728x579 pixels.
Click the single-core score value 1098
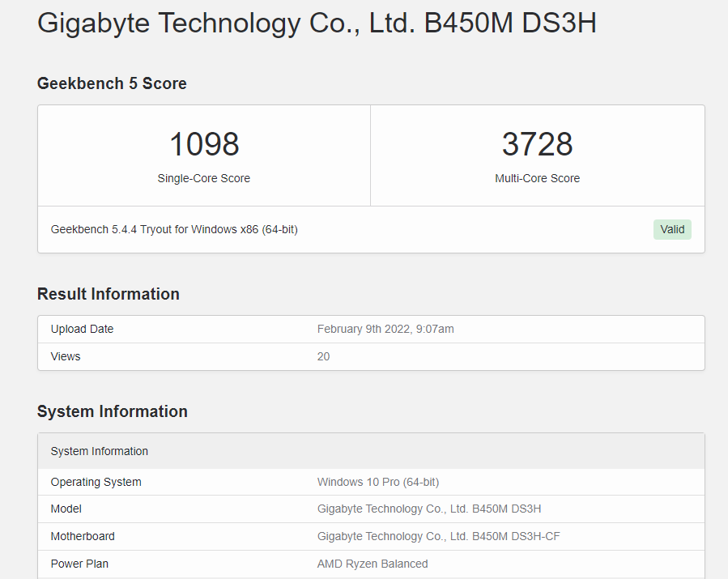click(204, 144)
